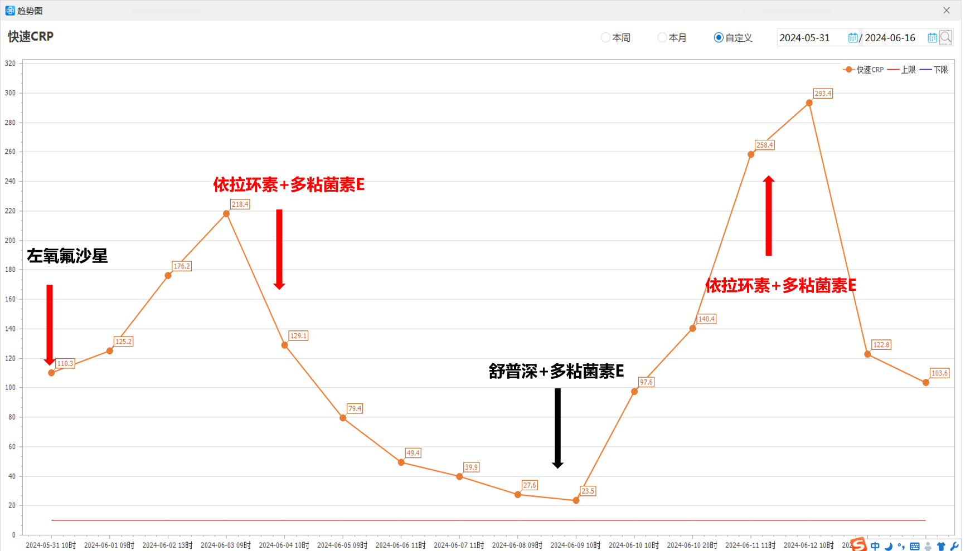Toggle Chinese input mode 中 icon
980x551 pixels.
click(x=875, y=547)
